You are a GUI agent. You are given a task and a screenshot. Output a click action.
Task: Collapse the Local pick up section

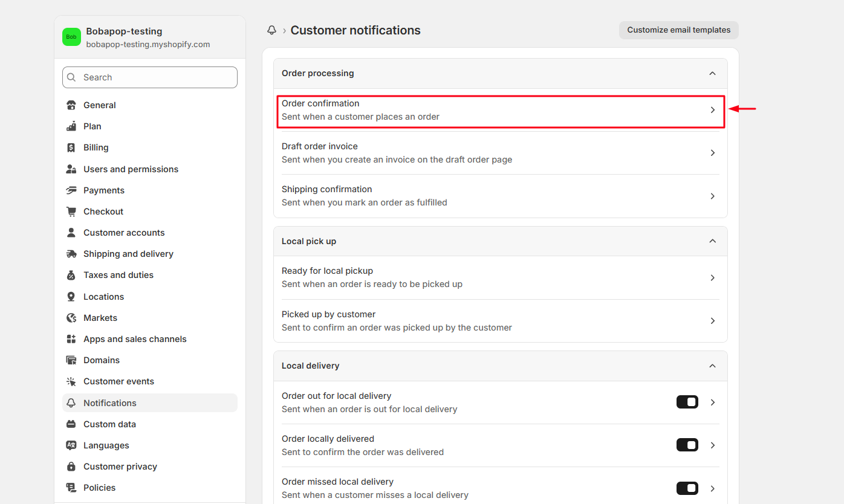713,241
